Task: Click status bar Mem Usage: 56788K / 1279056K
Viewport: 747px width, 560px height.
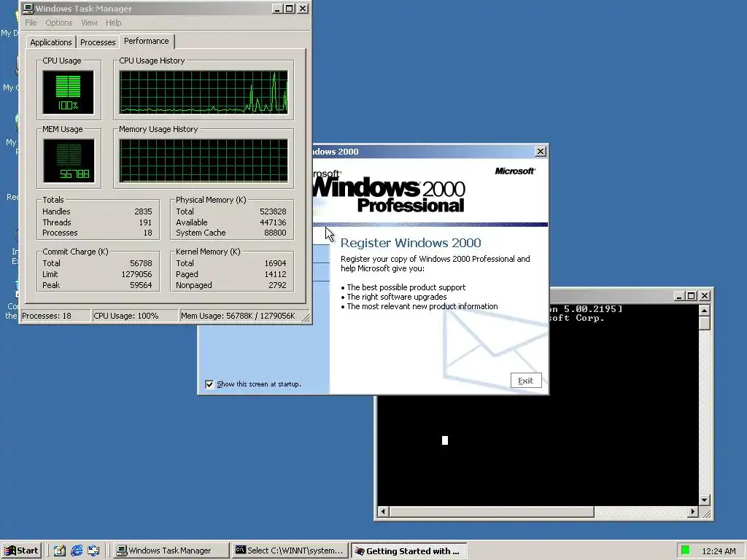Action: point(239,316)
